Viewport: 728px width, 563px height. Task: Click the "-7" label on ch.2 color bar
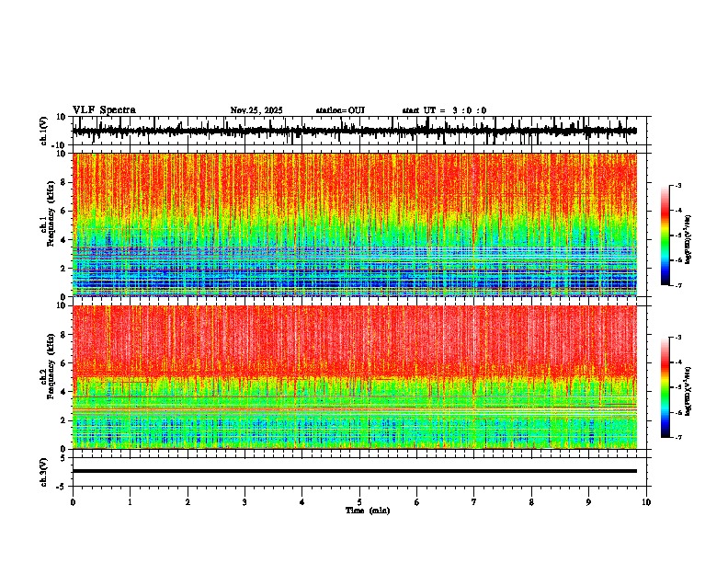click(x=678, y=437)
